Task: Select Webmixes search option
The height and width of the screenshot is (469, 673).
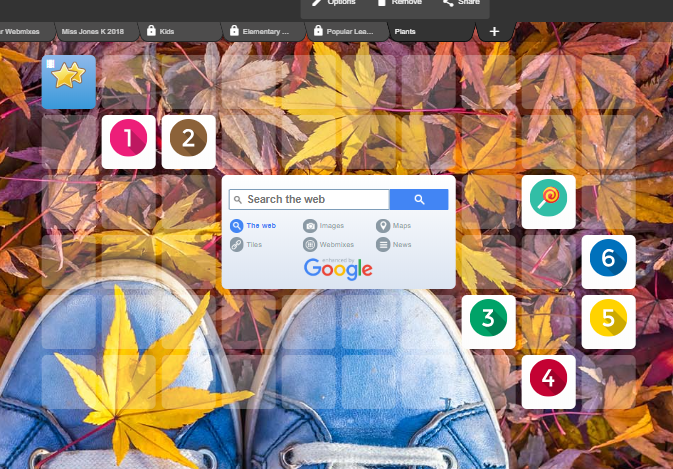Action: point(328,245)
